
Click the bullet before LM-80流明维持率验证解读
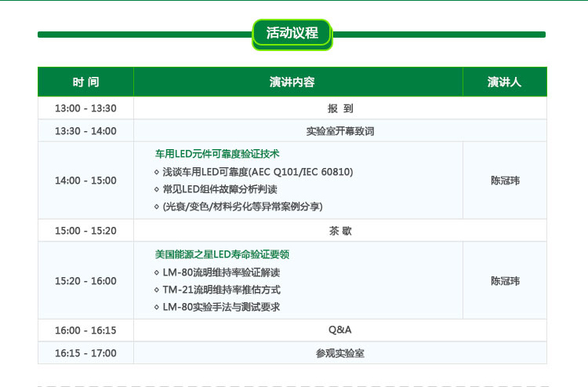(x=157, y=272)
